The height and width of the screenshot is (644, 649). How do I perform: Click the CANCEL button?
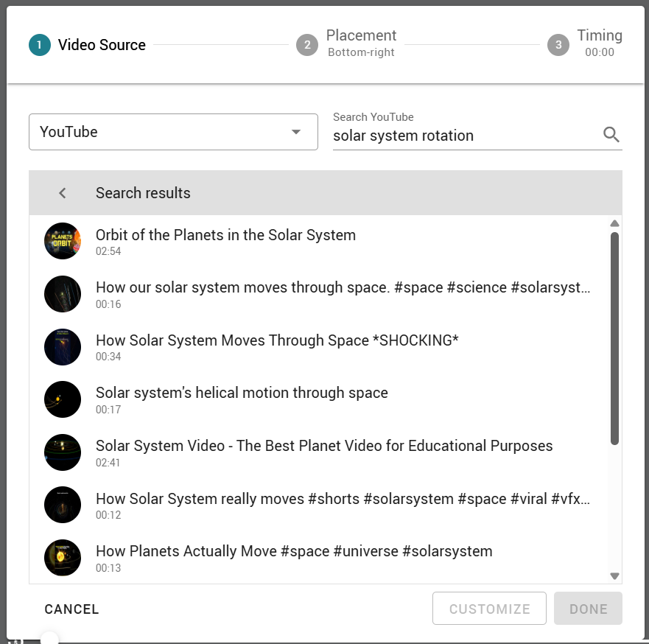tap(71, 609)
